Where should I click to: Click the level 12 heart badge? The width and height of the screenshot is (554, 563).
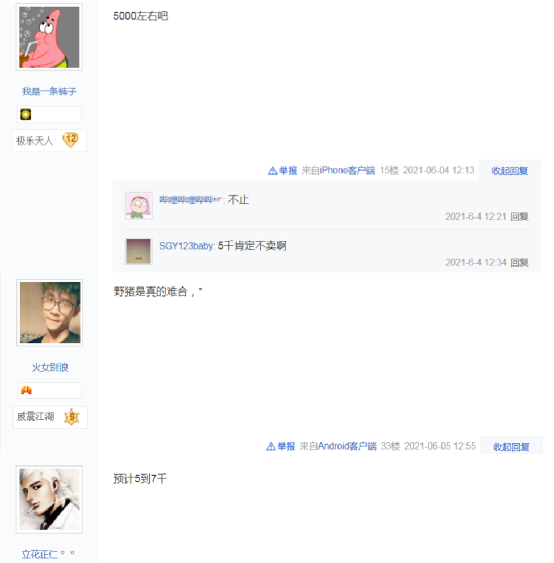pyautogui.click(x=70, y=140)
